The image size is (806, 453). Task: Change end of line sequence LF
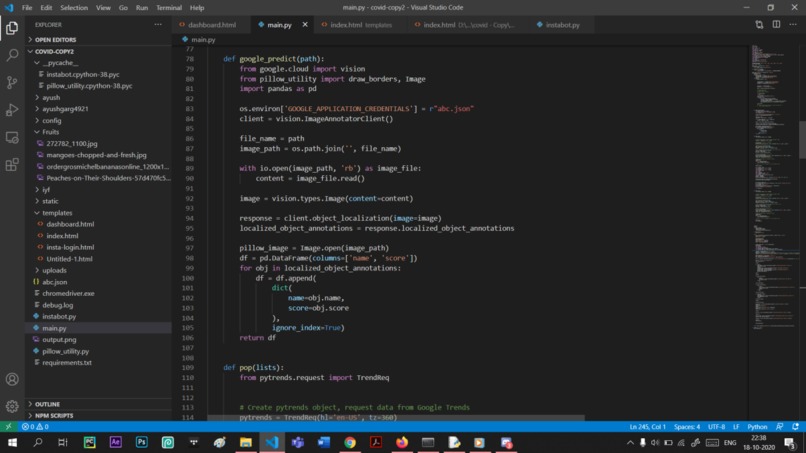[736, 427]
